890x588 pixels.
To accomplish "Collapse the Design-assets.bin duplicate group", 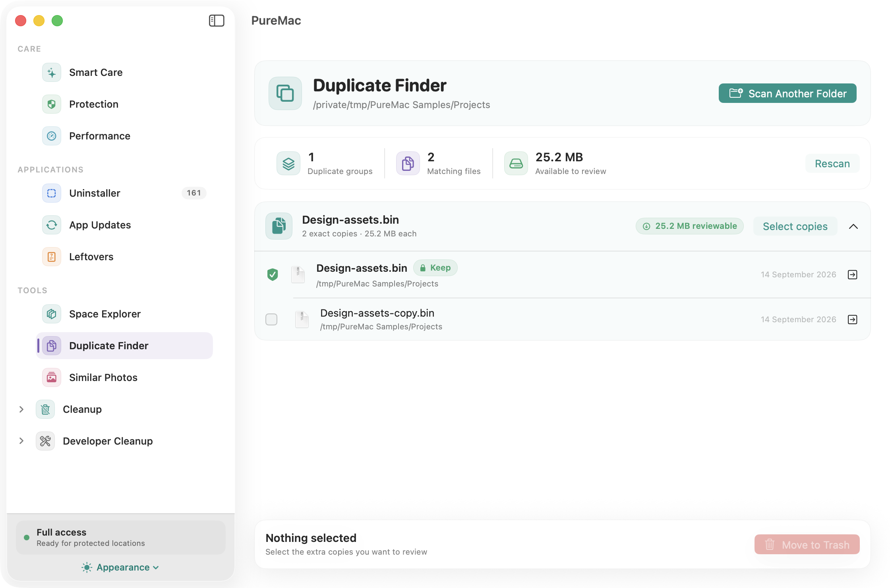I will 853,226.
